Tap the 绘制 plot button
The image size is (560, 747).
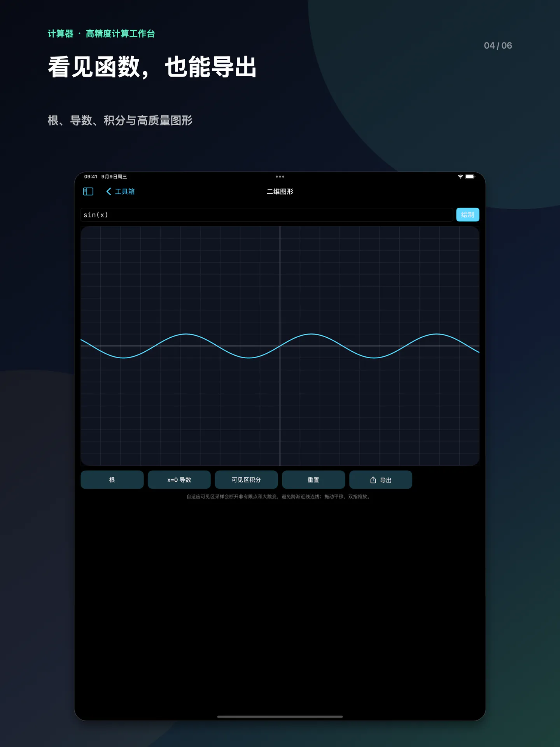[x=467, y=215]
